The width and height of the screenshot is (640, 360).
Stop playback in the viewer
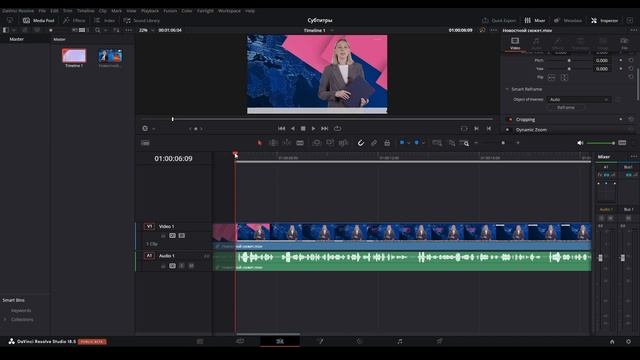(303, 129)
